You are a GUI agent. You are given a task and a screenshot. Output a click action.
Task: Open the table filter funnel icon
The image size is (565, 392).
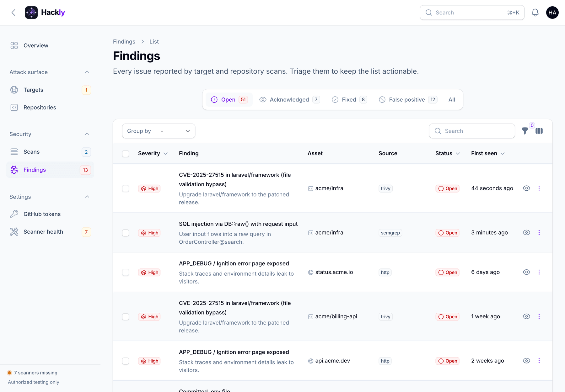[525, 131]
